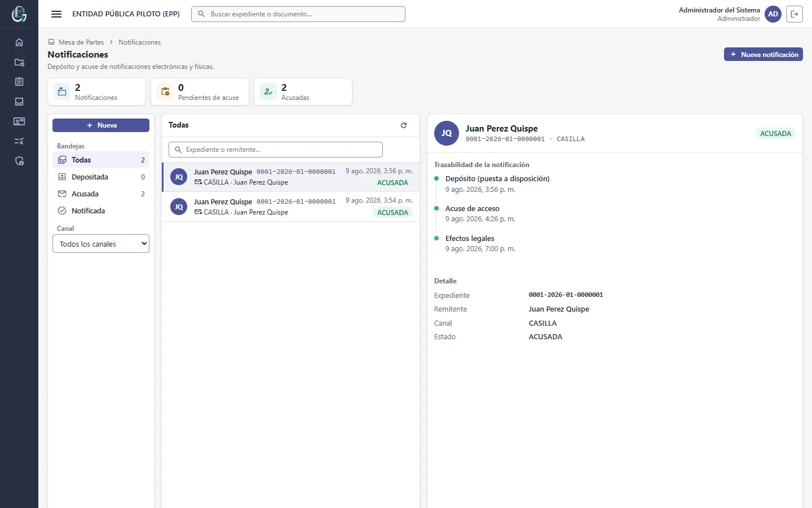Image resolution: width=812 pixels, height=508 pixels.
Task: Click the Acusadas card icon
Action: [268, 91]
